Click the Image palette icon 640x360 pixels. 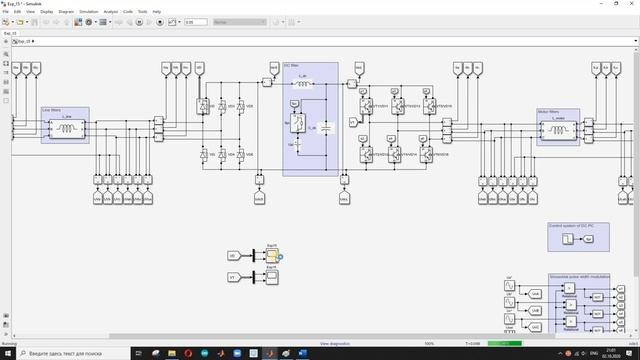(6, 91)
